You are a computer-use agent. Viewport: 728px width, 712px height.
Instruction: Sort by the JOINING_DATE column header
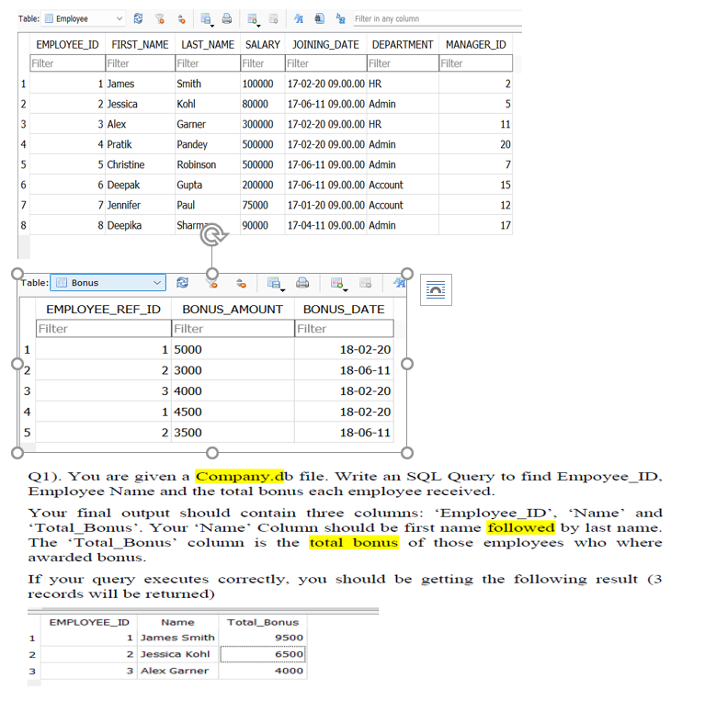(x=325, y=45)
